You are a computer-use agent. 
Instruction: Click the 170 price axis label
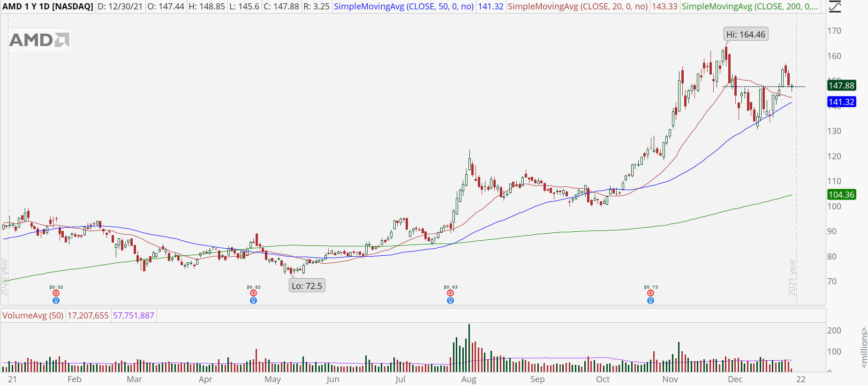pyautogui.click(x=834, y=31)
